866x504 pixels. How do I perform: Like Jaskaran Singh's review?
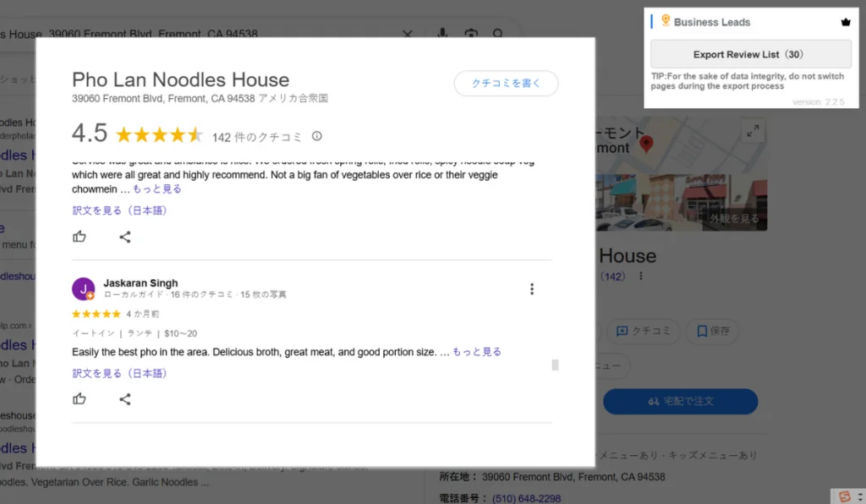point(79,399)
